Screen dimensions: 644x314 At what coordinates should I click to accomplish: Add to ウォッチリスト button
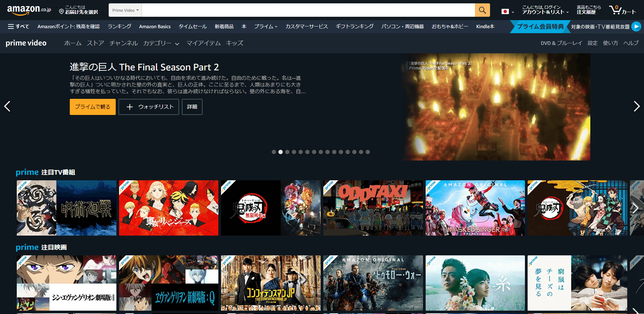pyautogui.click(x=149, y=107)
